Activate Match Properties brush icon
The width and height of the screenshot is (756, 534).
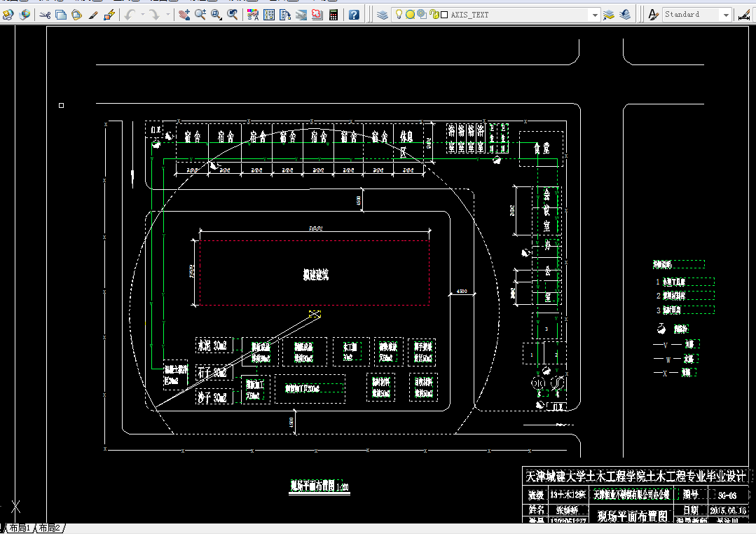tap(93, 15)
